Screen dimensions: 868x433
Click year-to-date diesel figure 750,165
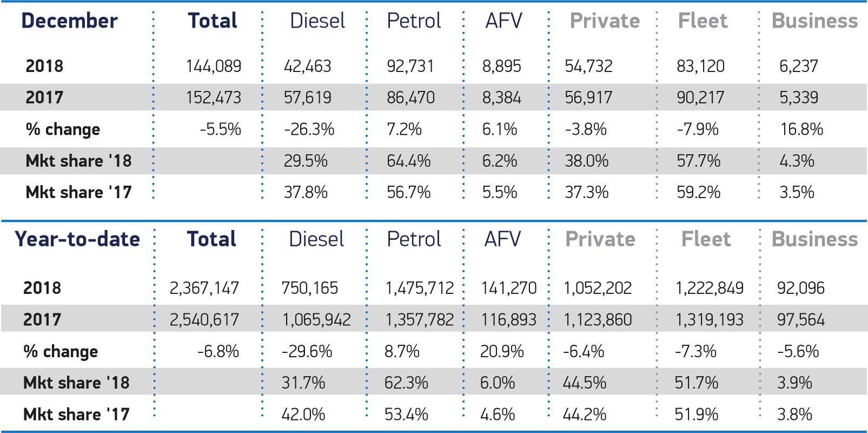[309, 288]
